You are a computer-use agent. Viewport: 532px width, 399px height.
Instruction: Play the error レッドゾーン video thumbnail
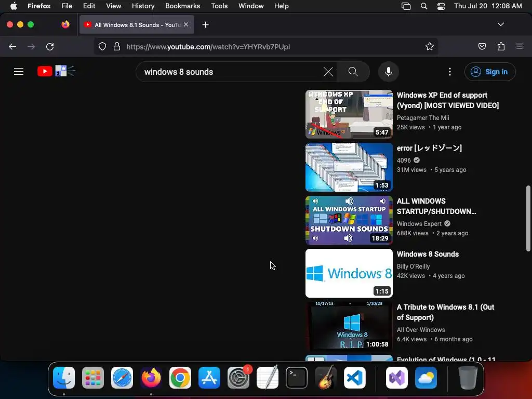[349, 167]
